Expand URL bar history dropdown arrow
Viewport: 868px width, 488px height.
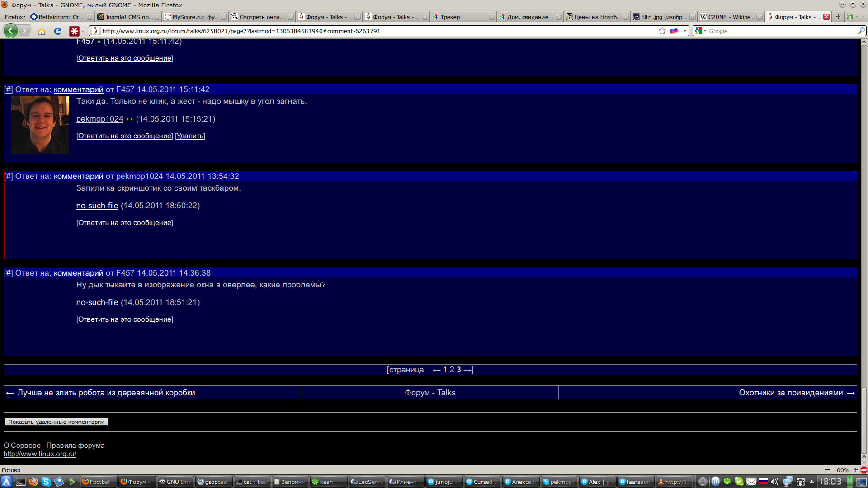coord(684,31)
